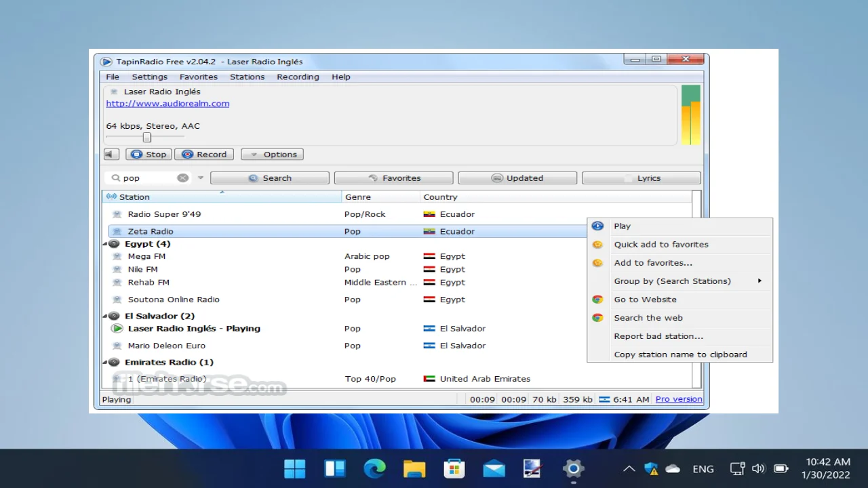Sort by Station column header

(222, 197)
